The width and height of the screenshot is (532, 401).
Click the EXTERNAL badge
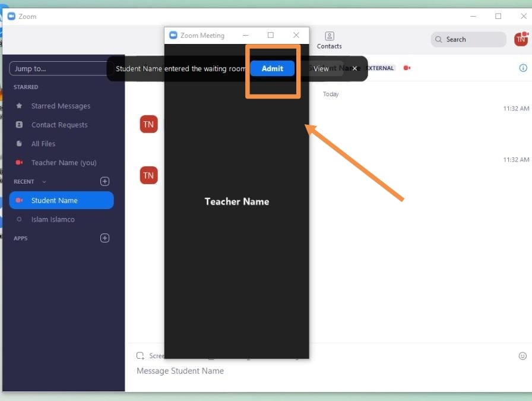pyautogui.click(x=380, y=68)
